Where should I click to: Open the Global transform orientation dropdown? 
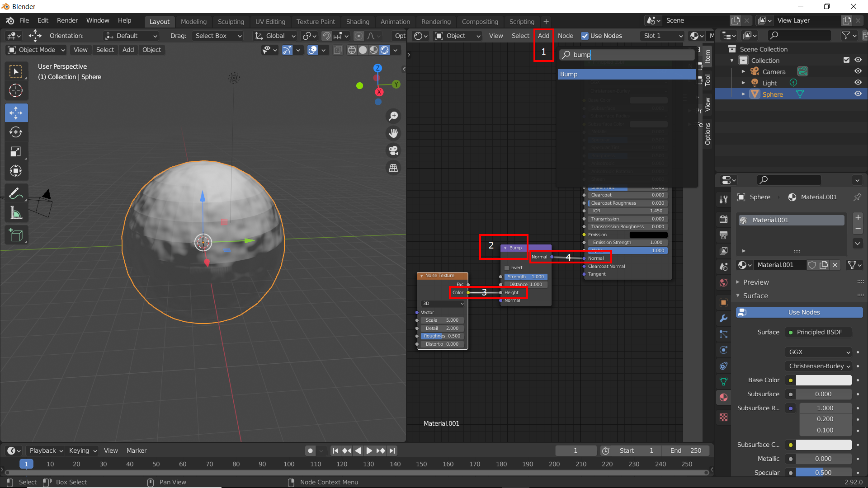[x=274, y=36]
